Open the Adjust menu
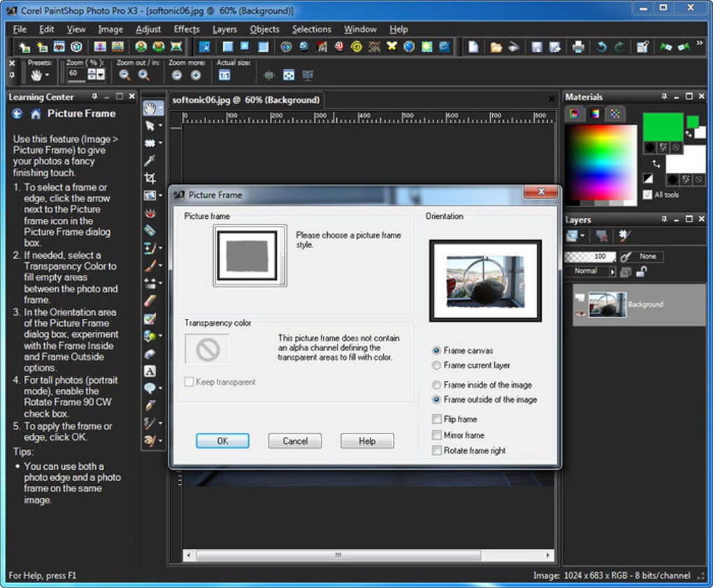This screenshot has height=588, width=713. click(148, 29)
